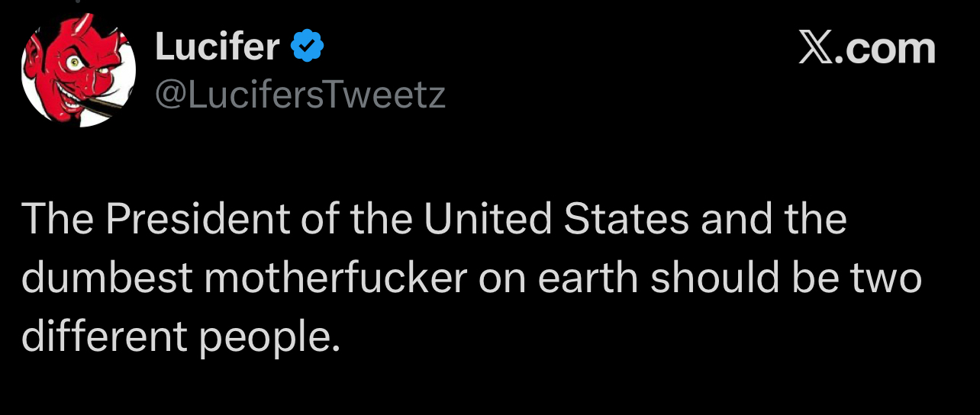Click the word "President" in the tweet
The width and height of the screenshot is (980, 415).
pyautogui.click(x=198, y=220)
